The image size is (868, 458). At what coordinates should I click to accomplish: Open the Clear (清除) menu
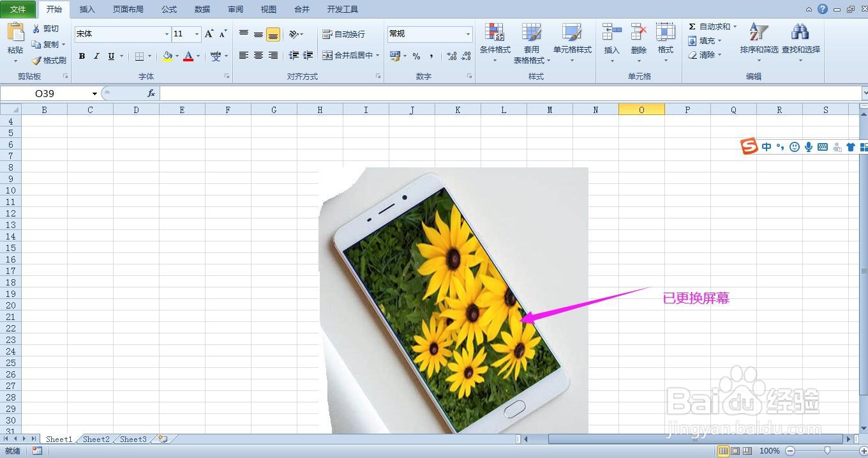click(705, 55)
